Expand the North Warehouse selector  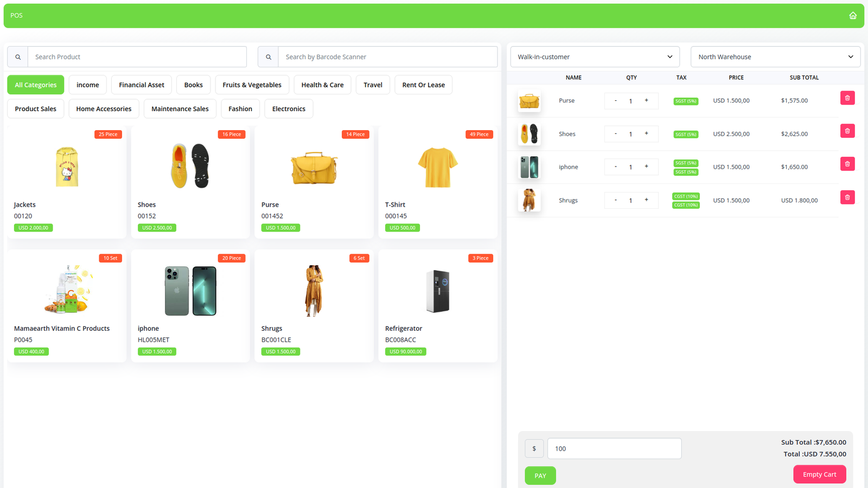775,57
